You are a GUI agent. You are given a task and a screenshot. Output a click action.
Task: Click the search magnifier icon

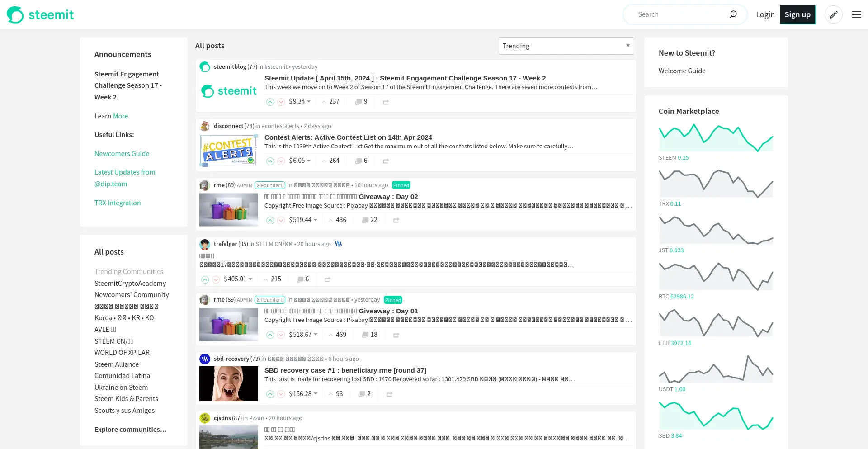(x=733, y=14)
